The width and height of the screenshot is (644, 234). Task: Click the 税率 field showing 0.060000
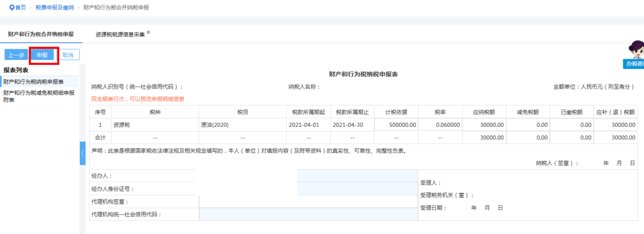point(440,125)
